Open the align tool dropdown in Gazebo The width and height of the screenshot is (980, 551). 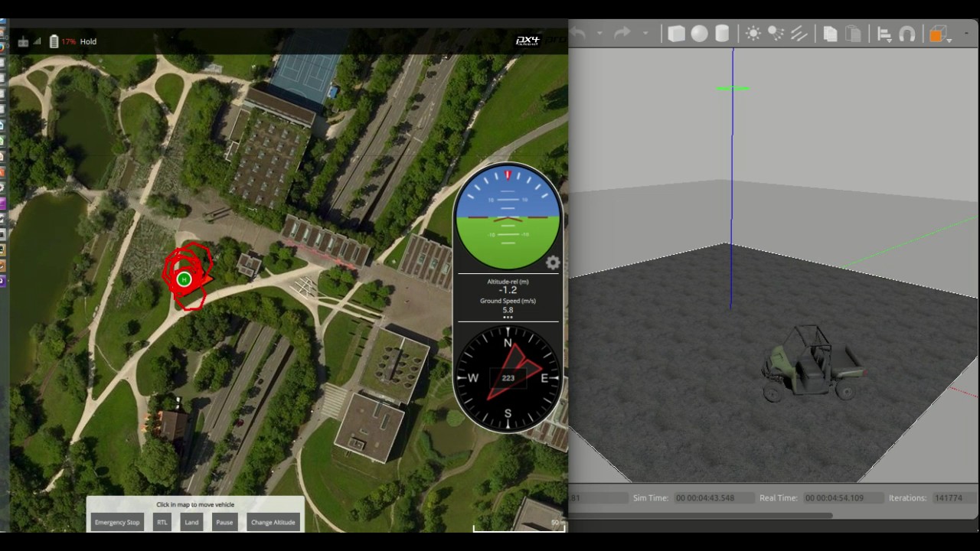tap(884, 34)
